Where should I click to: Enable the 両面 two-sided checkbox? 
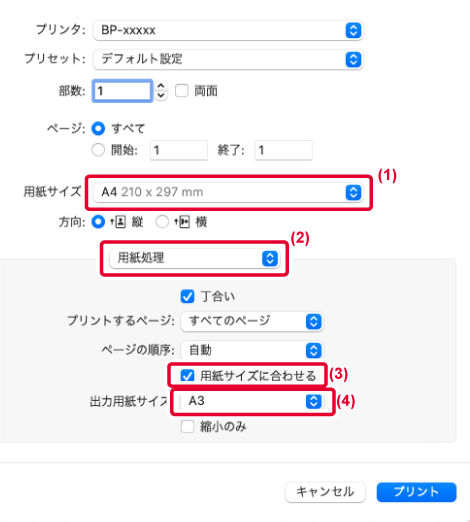click(x=182, y=91)
